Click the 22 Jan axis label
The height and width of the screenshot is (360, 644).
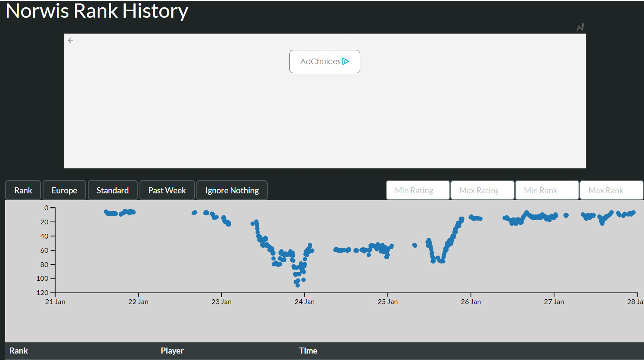point(138,302)
